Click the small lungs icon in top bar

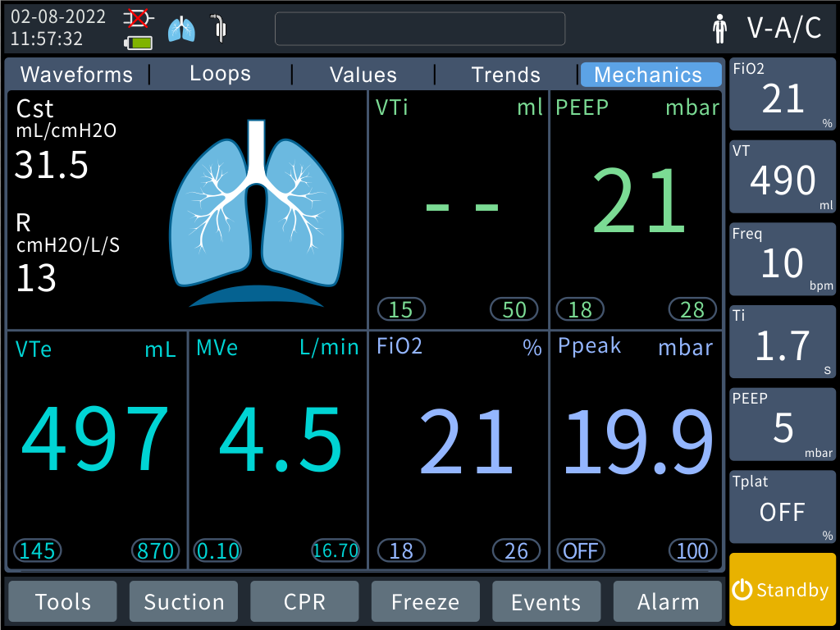(181, 30)
